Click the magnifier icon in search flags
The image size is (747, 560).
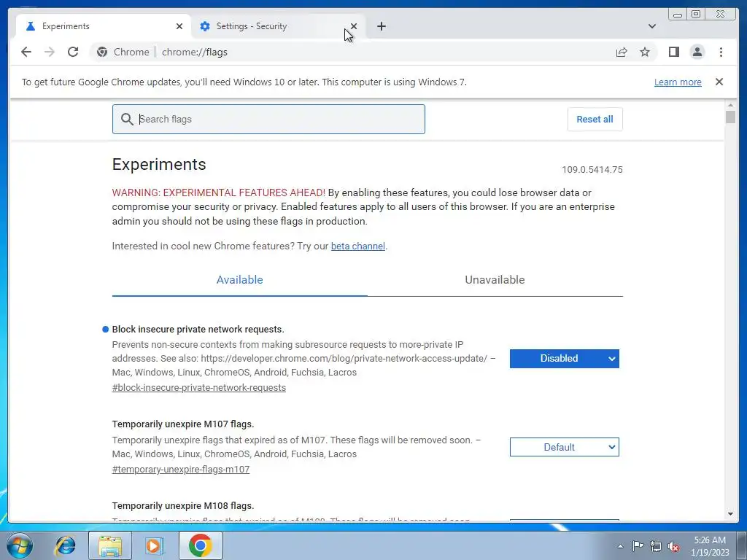127,119
